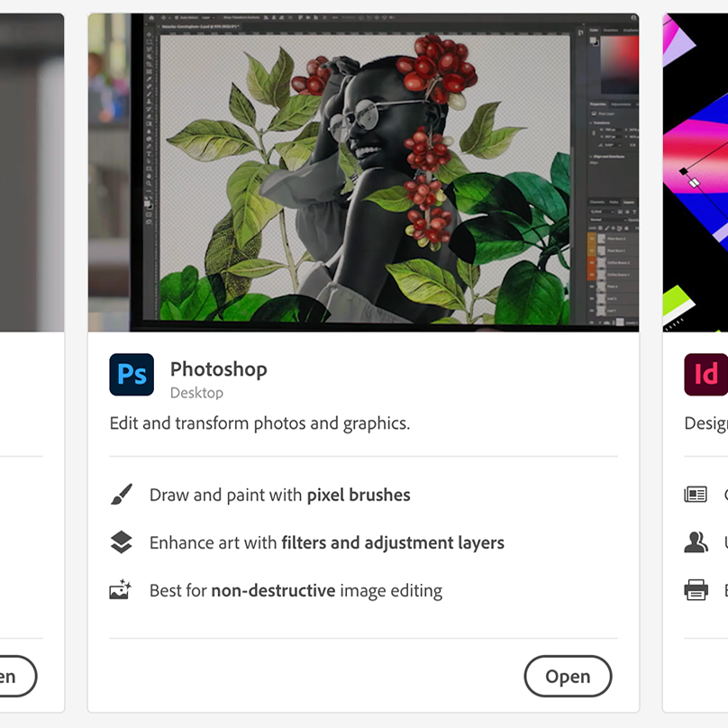728x728 pixels.
Task: Click the blue Ps Photoshop app icon
Action: tap(132, 374)
